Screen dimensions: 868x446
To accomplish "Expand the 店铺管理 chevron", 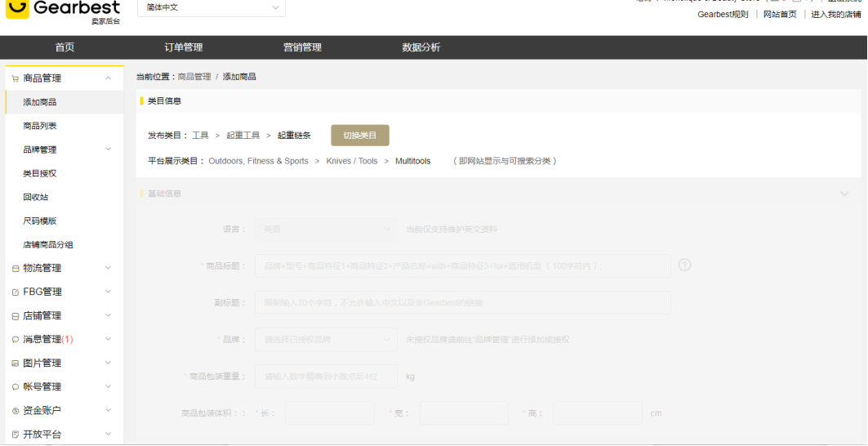I will (x=108, y=315).
